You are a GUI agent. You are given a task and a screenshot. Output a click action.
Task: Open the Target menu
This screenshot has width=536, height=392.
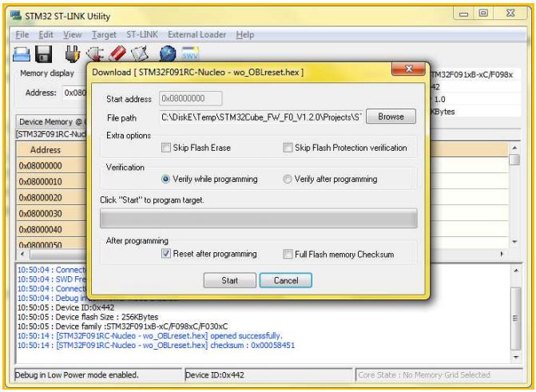tap(104, 35)
